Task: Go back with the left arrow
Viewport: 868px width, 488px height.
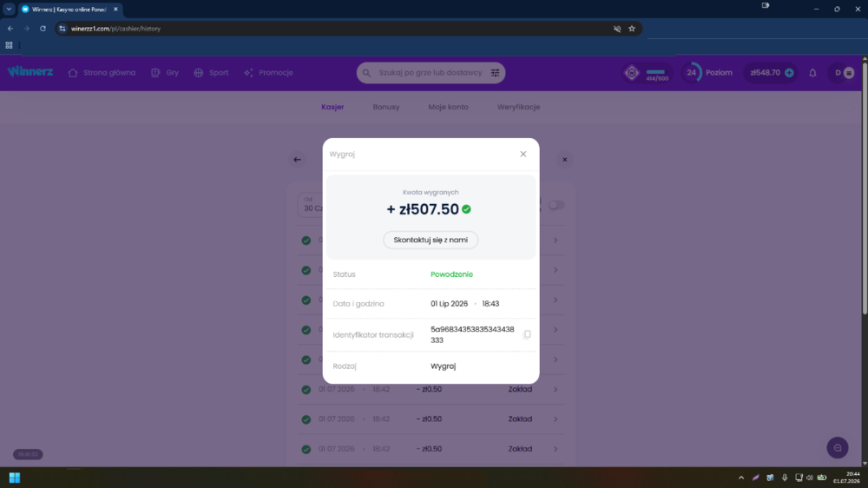Action: click(297, 160)
